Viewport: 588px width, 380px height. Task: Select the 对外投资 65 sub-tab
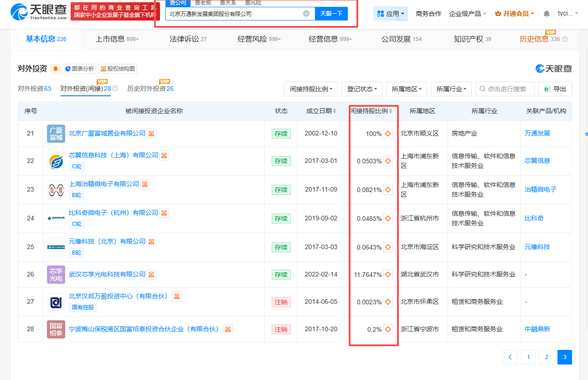coord(35,88)
